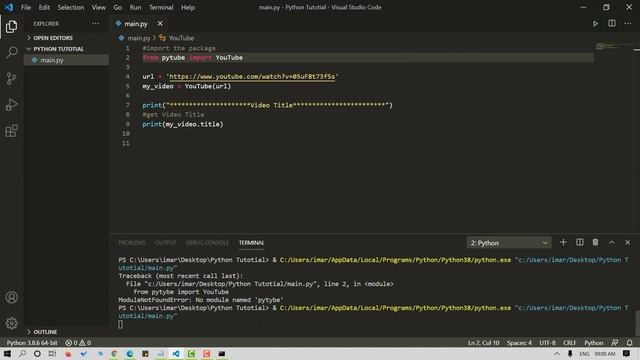Click print(my_video.title) on line 9

(x=183, y=124)
